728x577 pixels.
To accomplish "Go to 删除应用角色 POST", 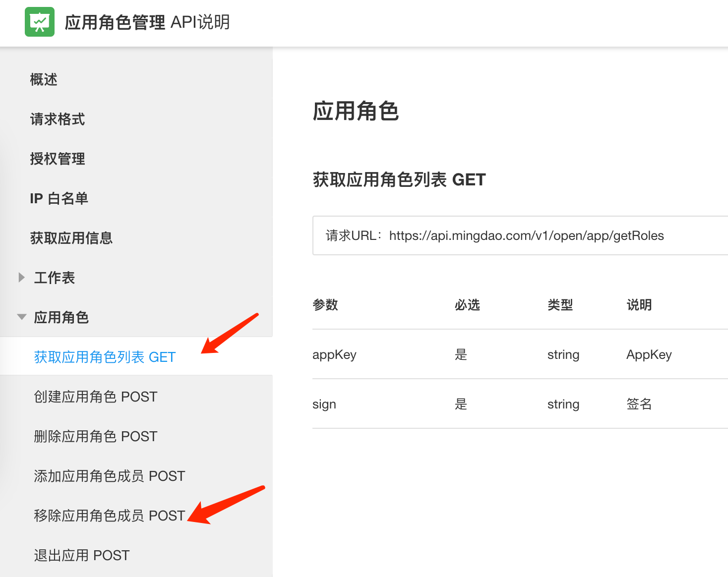I will [x=95, y=436].
